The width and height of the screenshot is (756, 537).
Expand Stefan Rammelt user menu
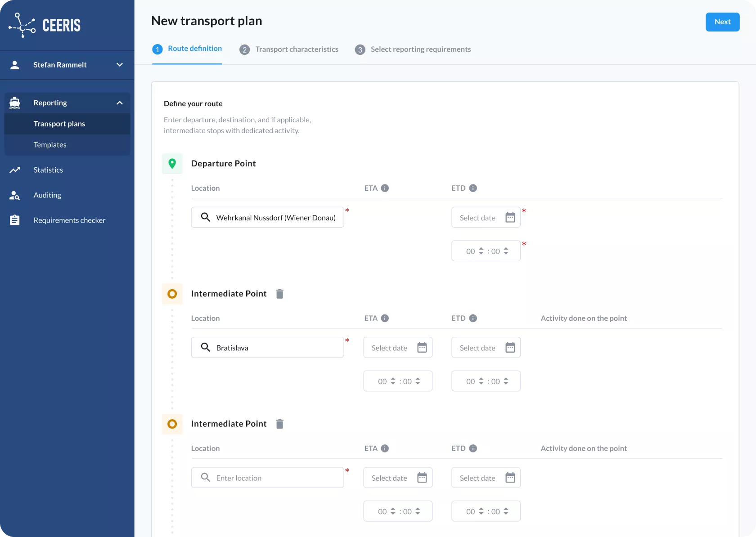119,65
